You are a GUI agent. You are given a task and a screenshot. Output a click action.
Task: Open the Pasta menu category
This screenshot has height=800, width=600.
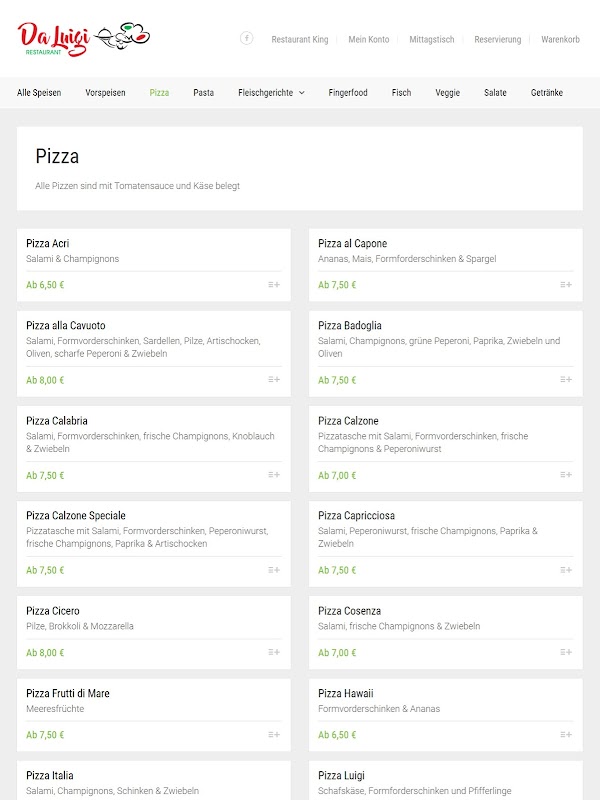[x=203, y=93]
